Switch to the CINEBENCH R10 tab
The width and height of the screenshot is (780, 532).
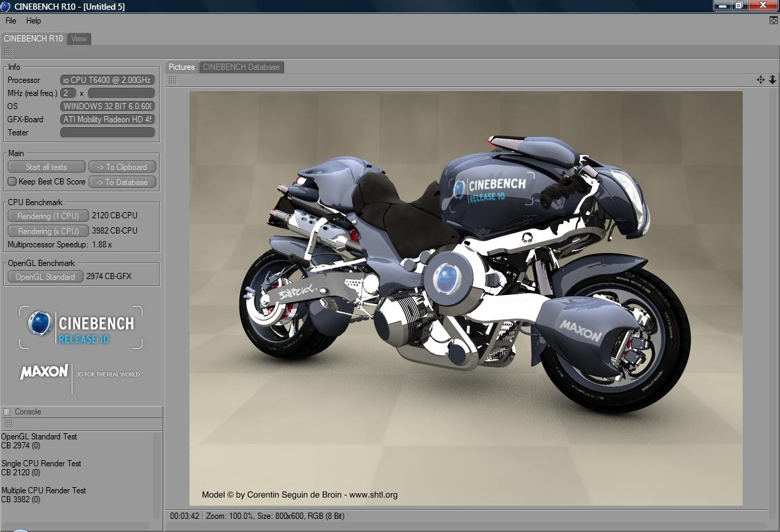point(33,38)
